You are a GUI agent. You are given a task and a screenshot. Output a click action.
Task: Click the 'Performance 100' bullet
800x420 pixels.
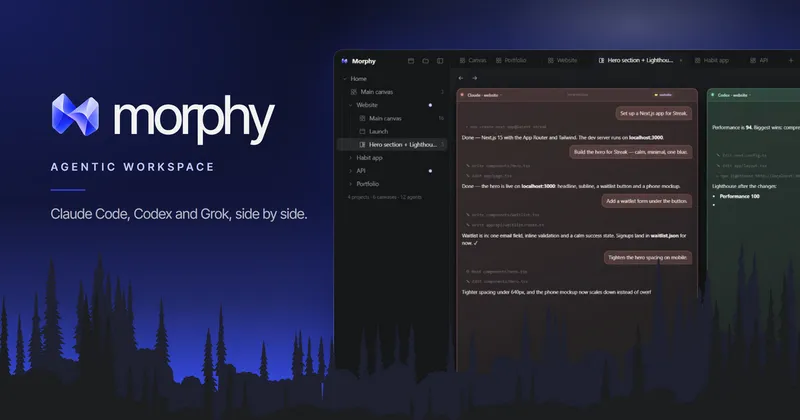point(739,196)
